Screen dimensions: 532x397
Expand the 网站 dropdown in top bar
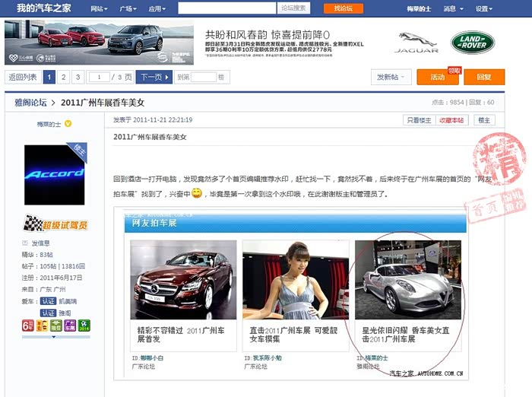99,8
